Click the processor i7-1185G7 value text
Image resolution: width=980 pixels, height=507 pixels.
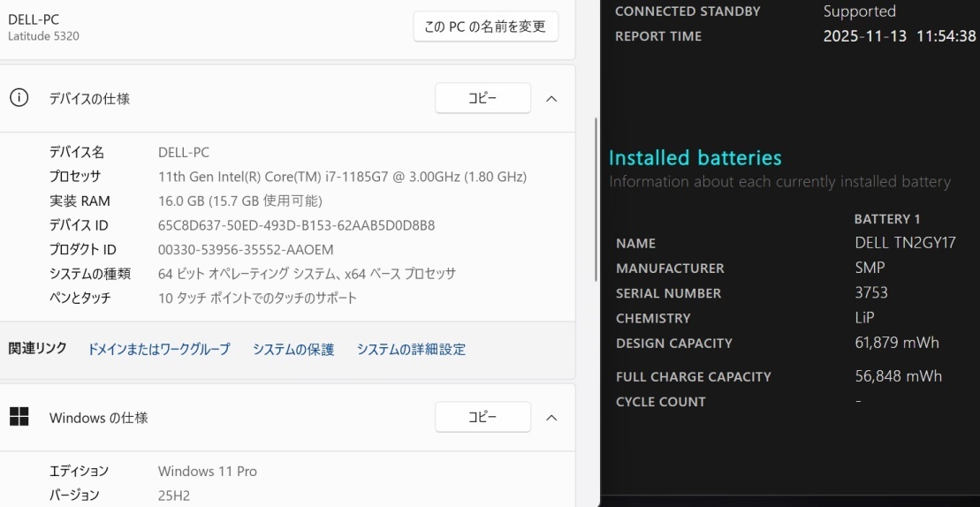click(342, 177)
